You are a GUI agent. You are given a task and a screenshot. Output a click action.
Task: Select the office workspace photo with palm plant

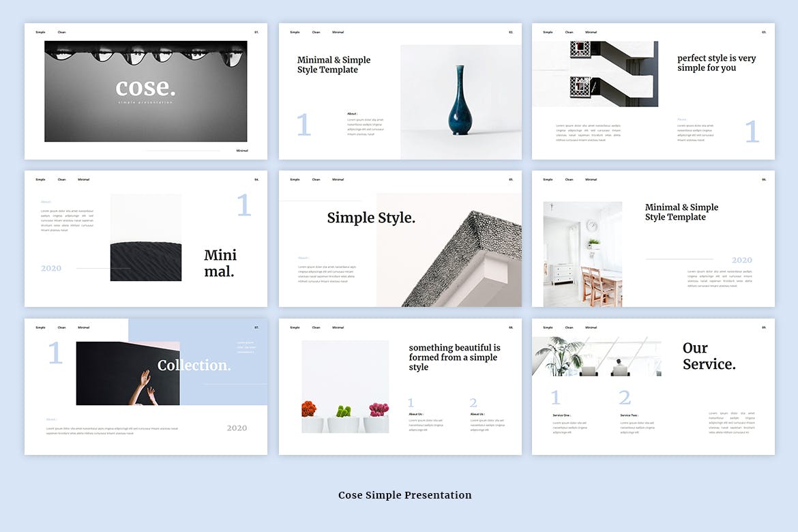pos(596,357)
